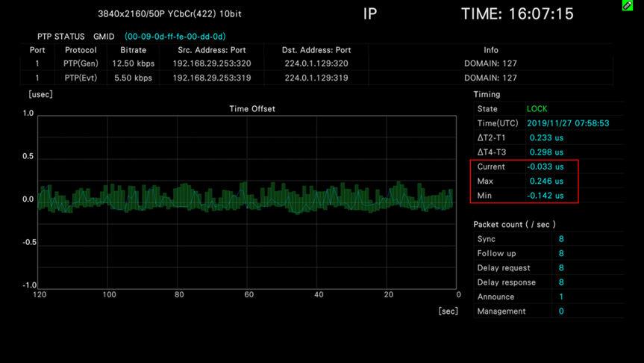Click the PTP STATUS label
The height and width of the screenshot is (363, 644).
click(60, 37)
